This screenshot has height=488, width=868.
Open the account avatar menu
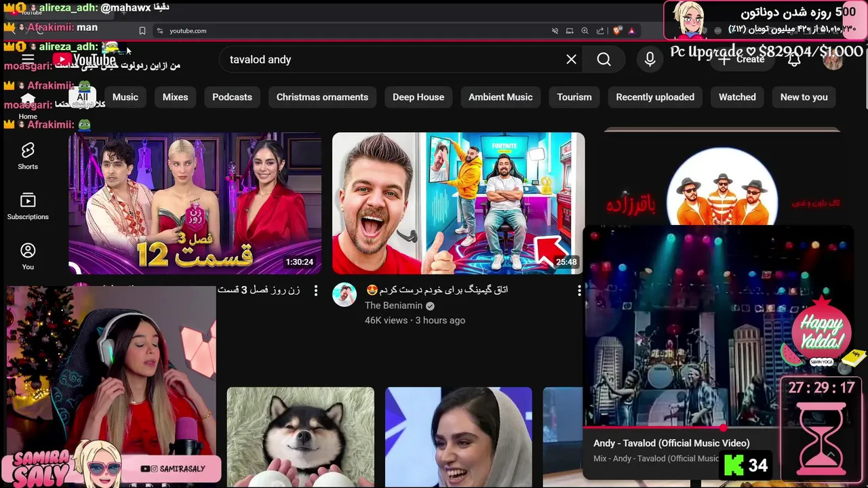click(833, 60)
